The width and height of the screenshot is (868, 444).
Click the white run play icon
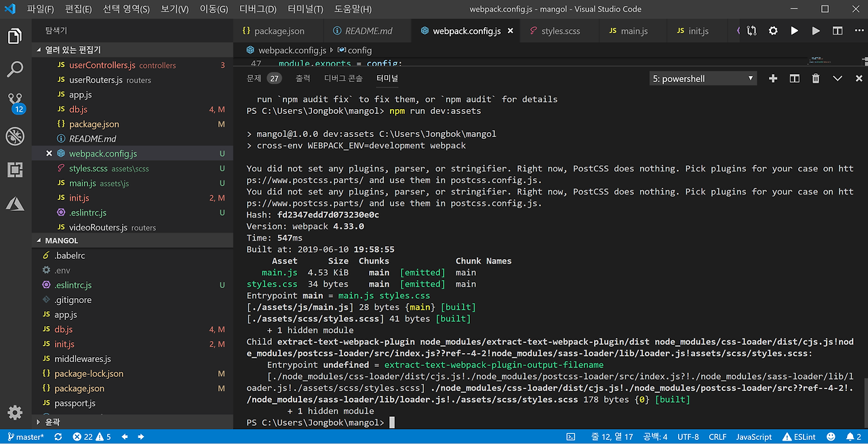coord(795,31)
